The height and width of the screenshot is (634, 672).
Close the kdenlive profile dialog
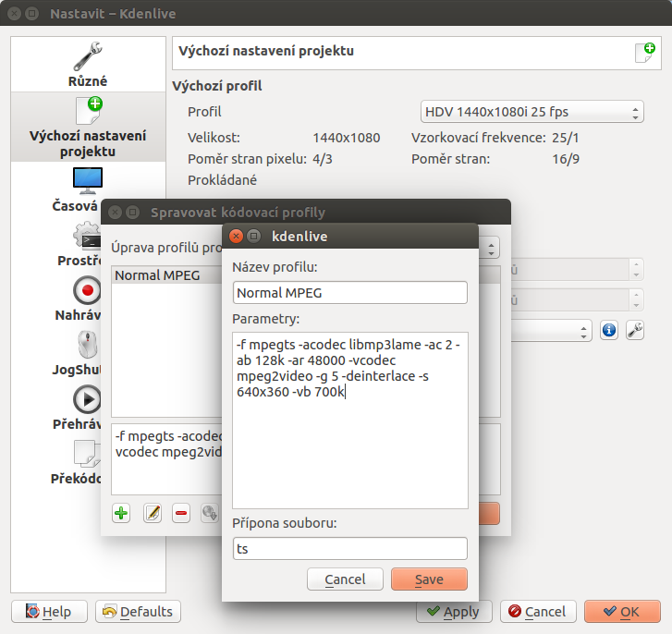(236, 236)
